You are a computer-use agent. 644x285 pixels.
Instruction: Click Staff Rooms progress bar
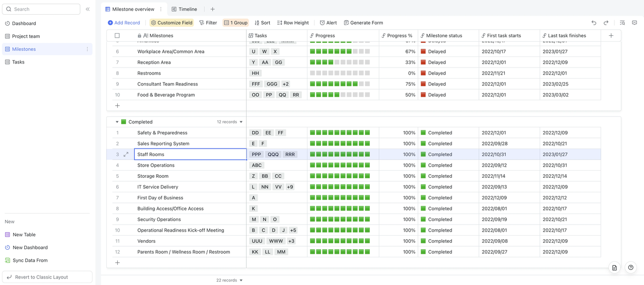pos(340,155)
